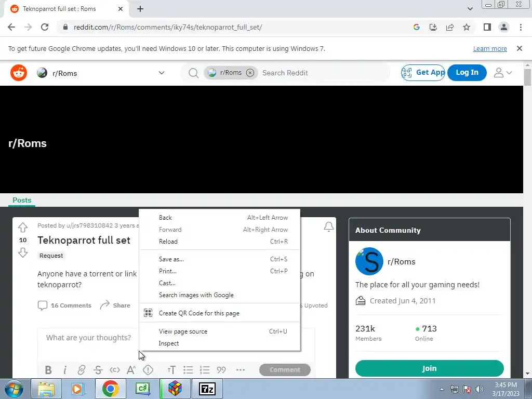Insert a bulleted list
The width and height of the screenshot is (532, 399).
tap(188, 370)
